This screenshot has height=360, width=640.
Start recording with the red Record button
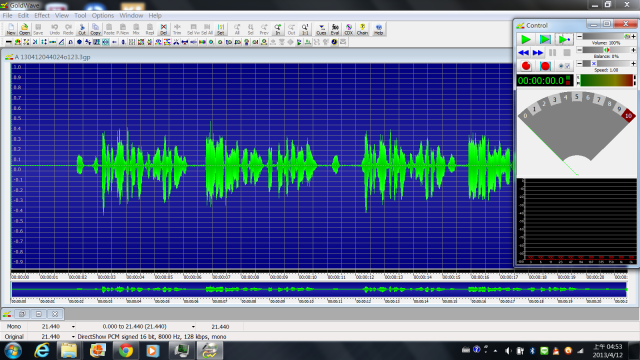pos(526,66)
